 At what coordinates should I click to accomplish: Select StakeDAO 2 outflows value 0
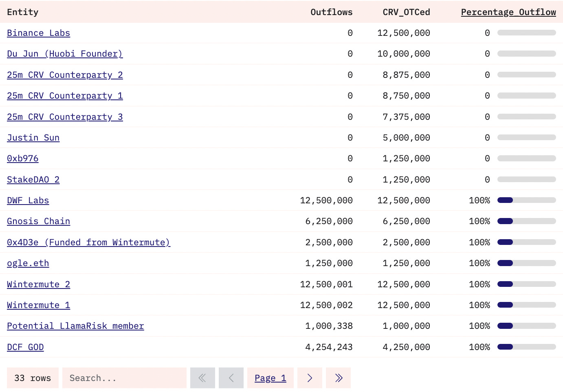[x=350, y=180]
